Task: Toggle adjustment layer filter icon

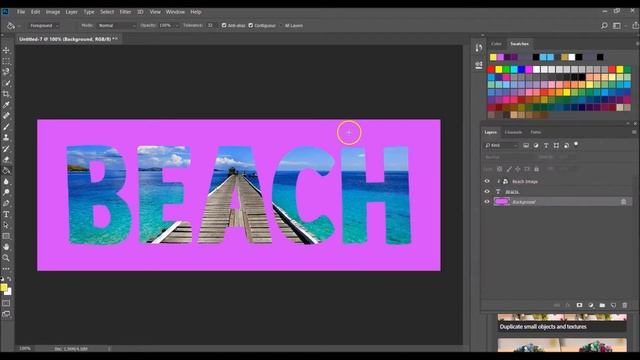Action: pos(536,145)
